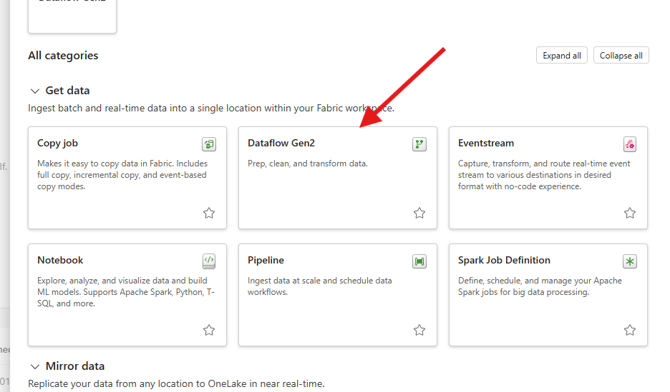Open the Copy job card title

(58, 143)
